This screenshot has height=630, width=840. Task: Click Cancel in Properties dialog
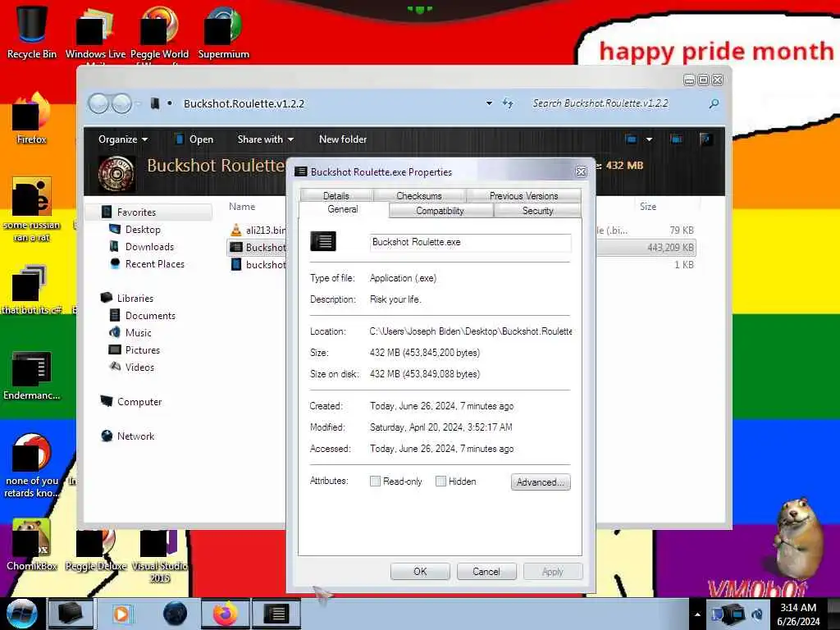click(486, 572)
